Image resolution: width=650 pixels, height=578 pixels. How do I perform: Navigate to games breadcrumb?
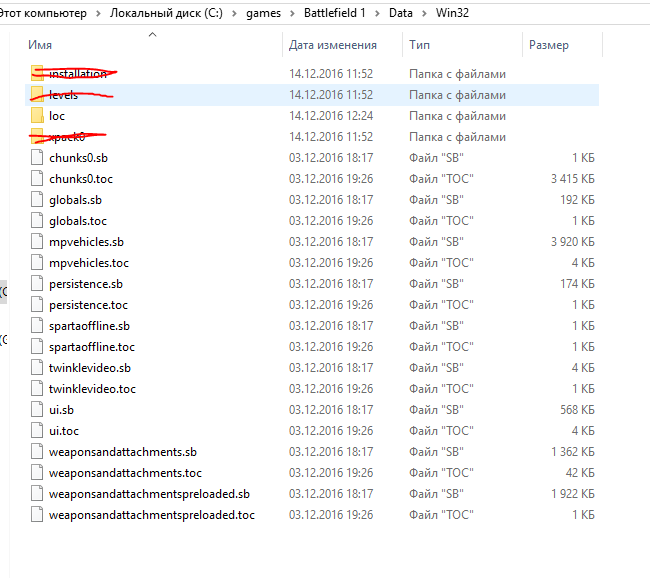263,13
